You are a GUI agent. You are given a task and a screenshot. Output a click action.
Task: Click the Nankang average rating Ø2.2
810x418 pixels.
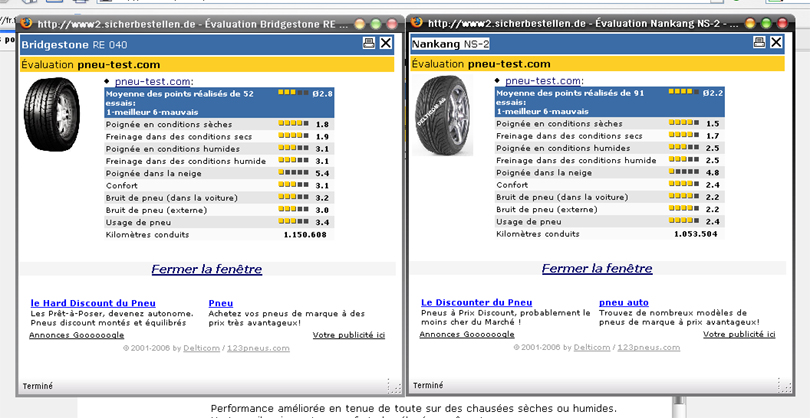click(x=712, y=94)
